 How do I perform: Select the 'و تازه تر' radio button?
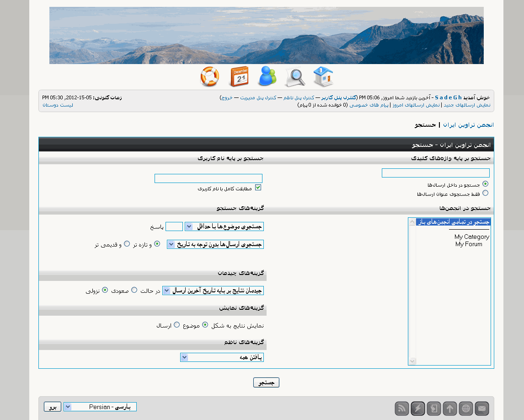pos(157,244)
